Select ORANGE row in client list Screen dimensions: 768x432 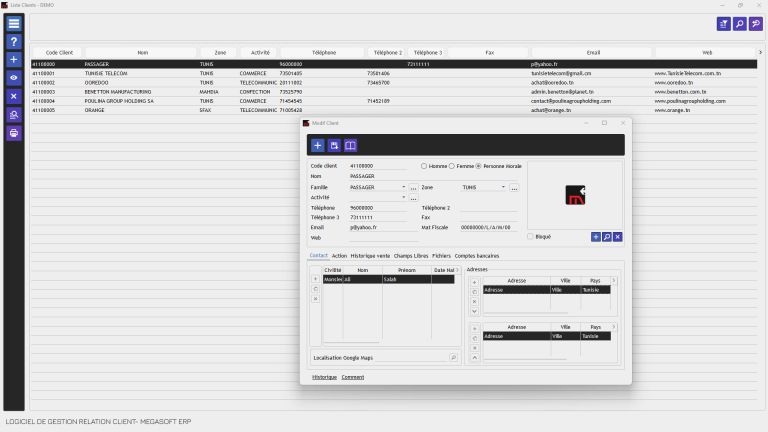(x=394, y=110)
